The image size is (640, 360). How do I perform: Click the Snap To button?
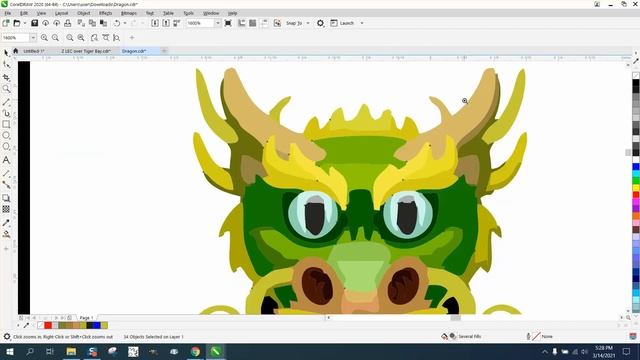point(294,23)
